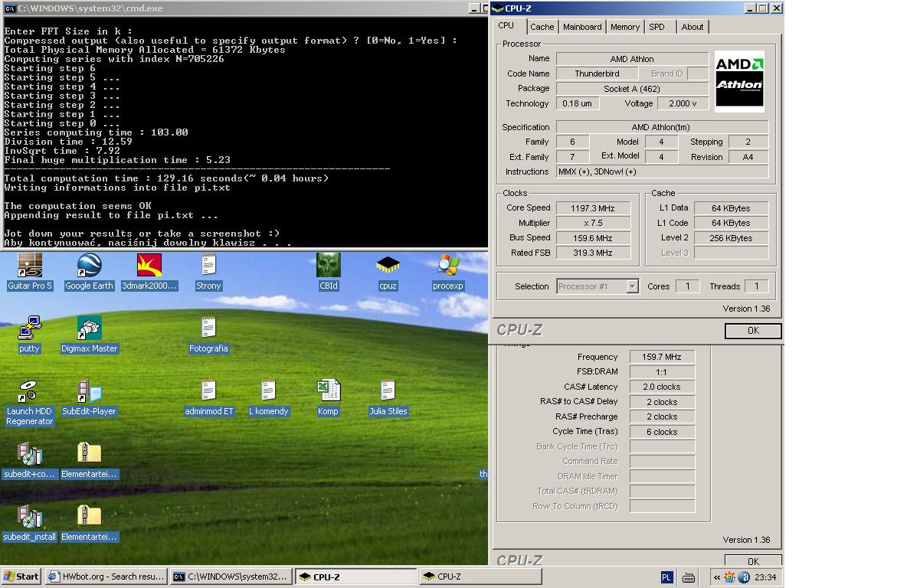Image resolution: width=907 pixels, height=588 pixels.
Task: Launch HDD Regenerator shortcut
Action: tap(29, 403)
